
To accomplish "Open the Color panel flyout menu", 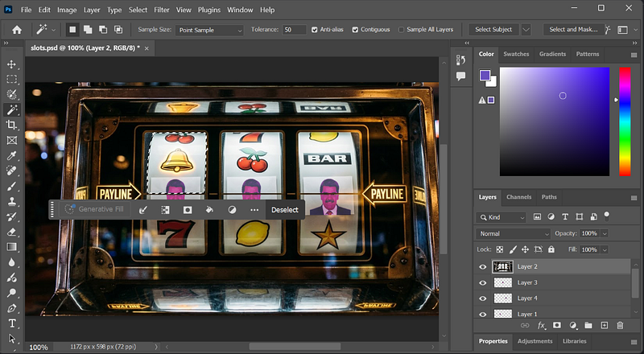I will (634, 55).
